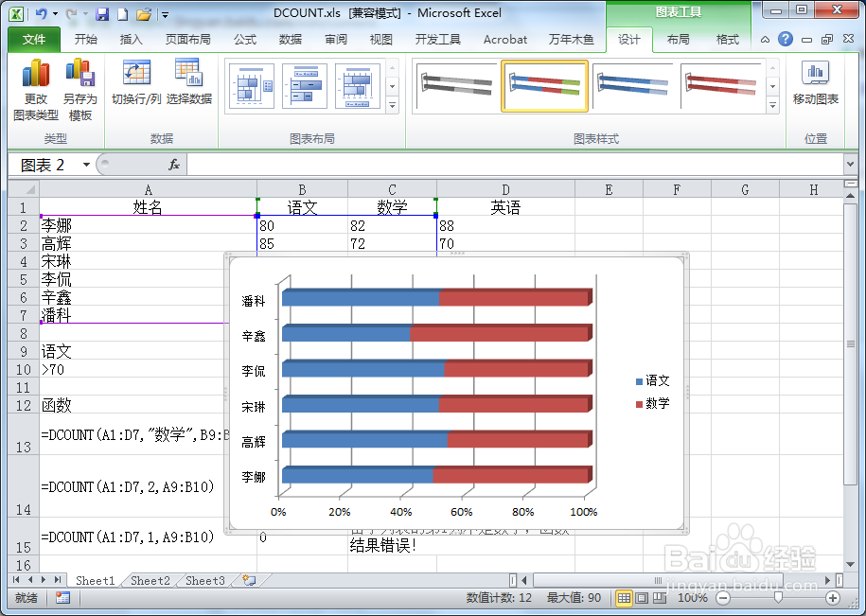Toggle the Normal view button in status bar
This screenshot has width=866, height=616.
pyautogui.click(x=622, y=598)
